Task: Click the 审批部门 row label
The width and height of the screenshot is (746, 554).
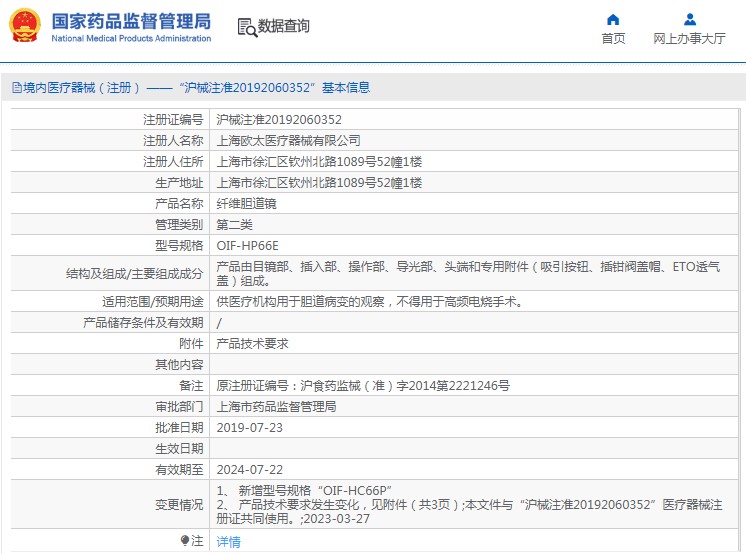Action: point(179,406)
